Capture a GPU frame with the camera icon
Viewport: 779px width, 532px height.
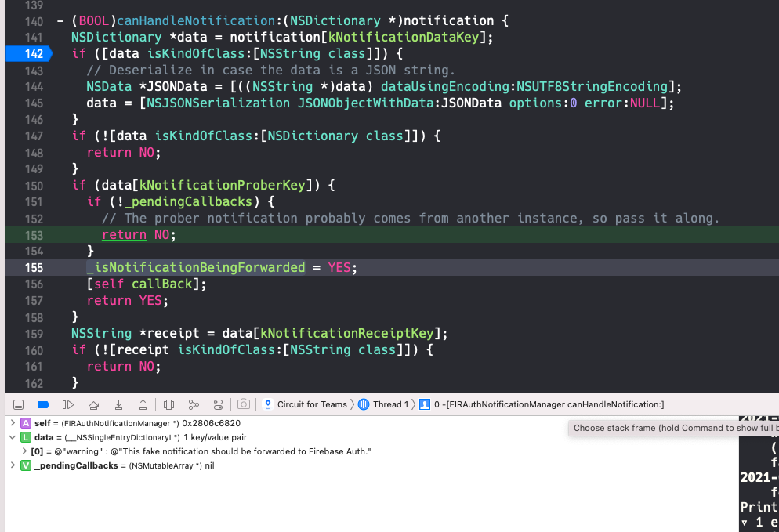point(243,404)
